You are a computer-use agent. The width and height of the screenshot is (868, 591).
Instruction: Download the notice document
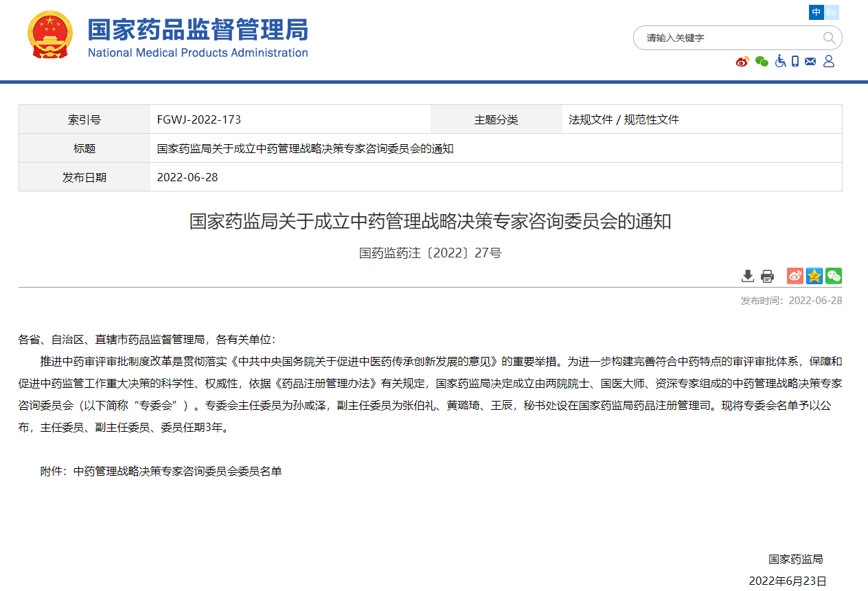748,275
